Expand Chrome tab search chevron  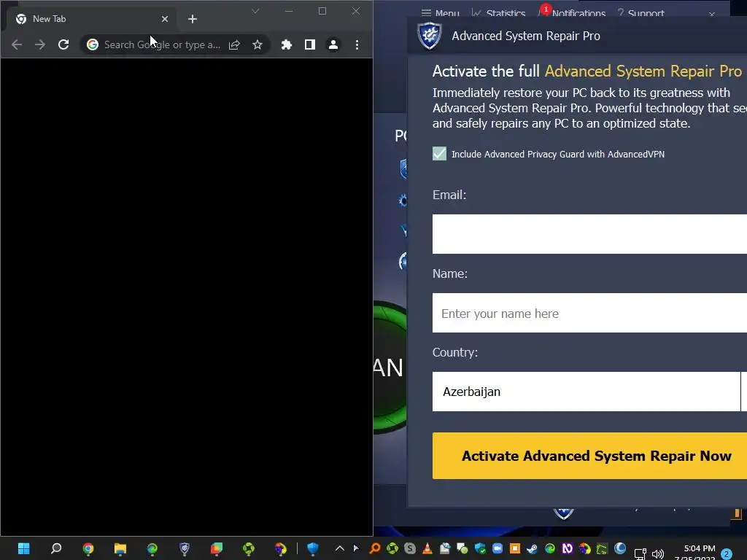click(x=255, y=11)
